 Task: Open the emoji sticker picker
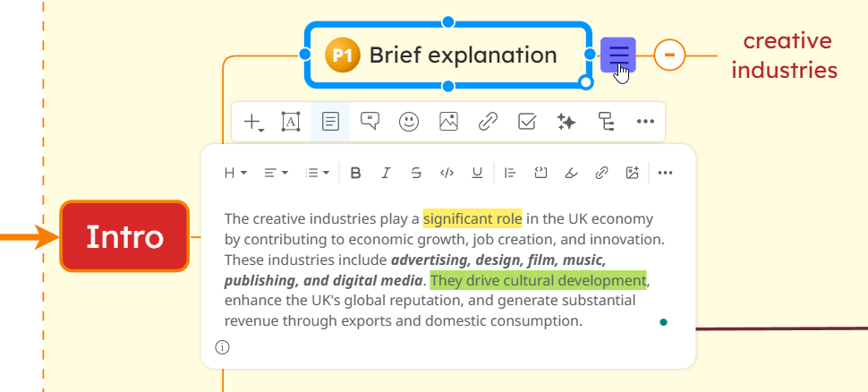tap(409, 121)
